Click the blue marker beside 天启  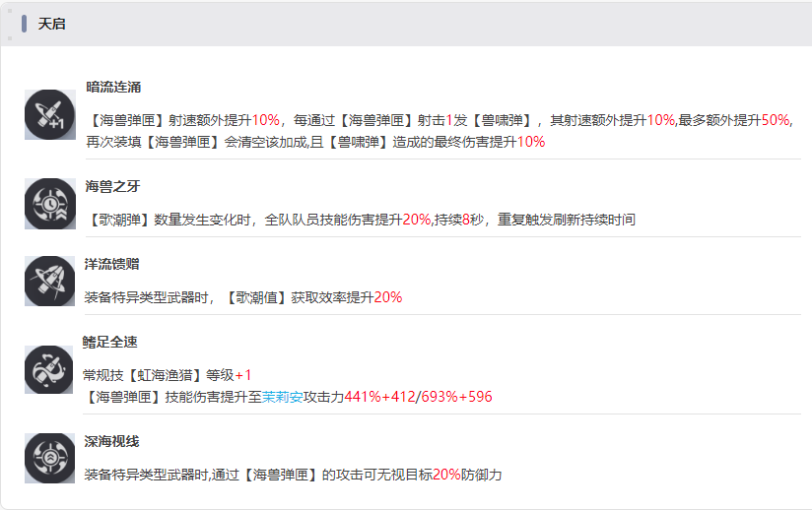tap(24, 24)
